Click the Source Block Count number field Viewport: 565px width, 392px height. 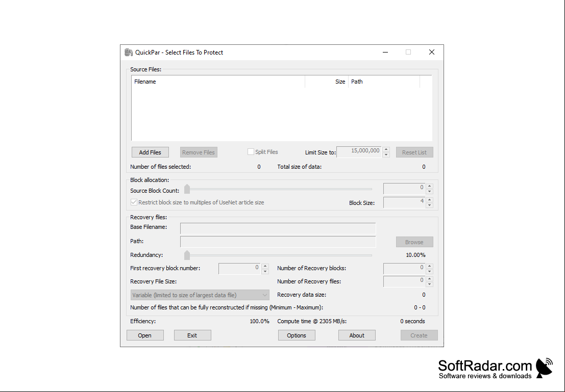pyautogui.click(x=404, y=188)
